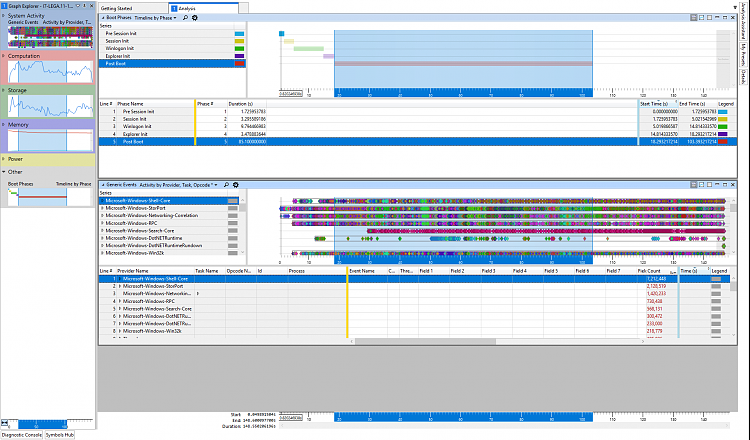Collapse the Generic Events panel header arrow
Image resolution: width=750 pixels, height=440 pixels.
pos(103,185)
